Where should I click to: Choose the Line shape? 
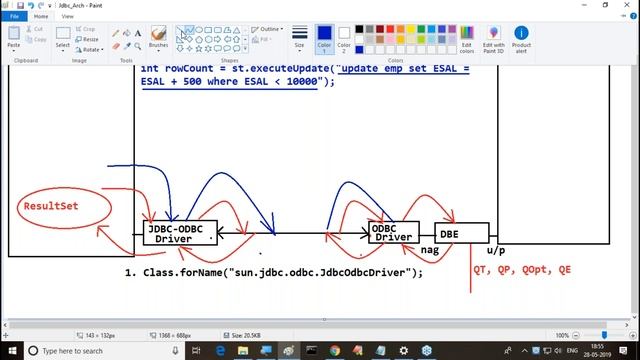coord(180,30)
